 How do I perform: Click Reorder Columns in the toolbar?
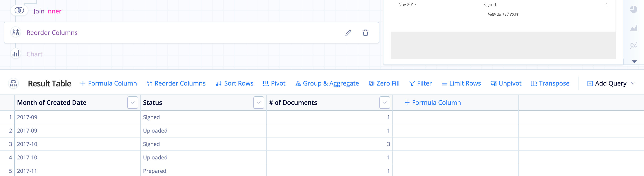pyautogui.click(x=176, y=83)
